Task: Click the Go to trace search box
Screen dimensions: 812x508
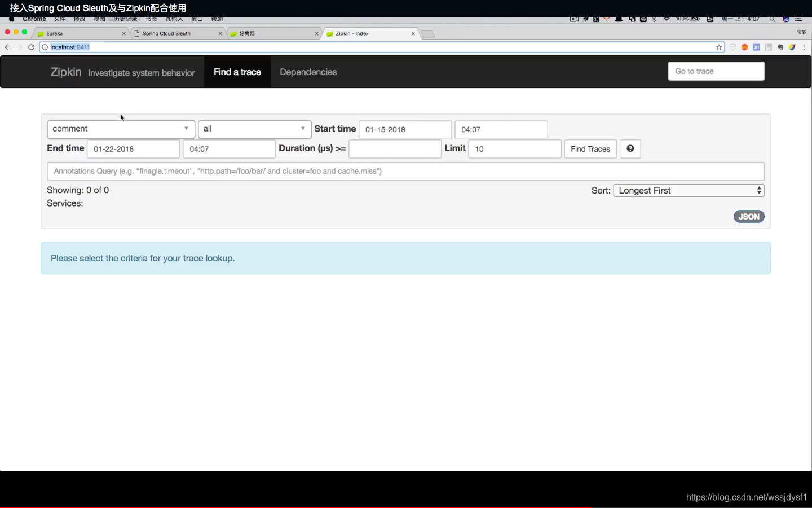Action: coord(716,71)
